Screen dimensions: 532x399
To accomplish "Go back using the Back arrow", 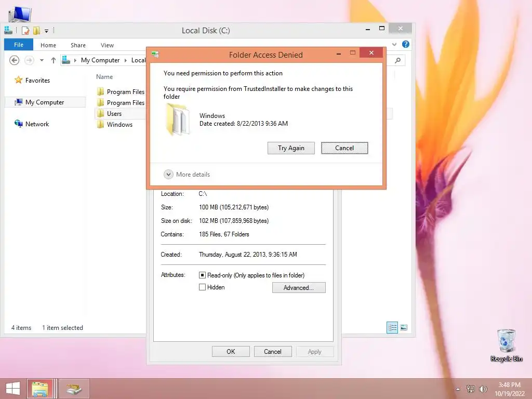I will pyautogui.click(x=14, y=60).
